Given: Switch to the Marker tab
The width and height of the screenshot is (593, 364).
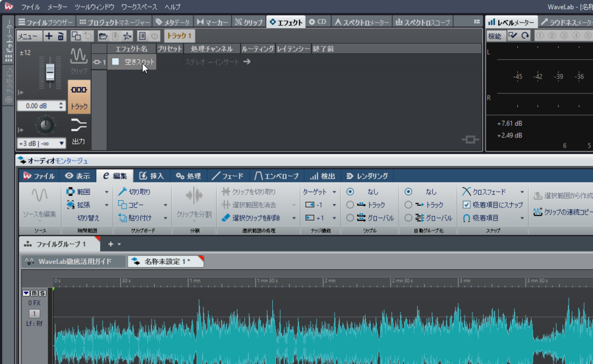Looking at the screenshot, I should [x=213, y=22].
